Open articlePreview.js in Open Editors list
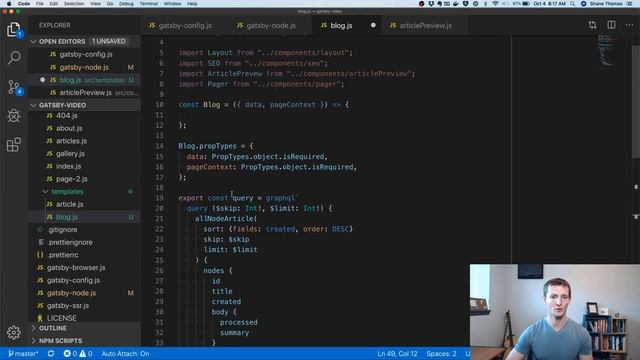 click(x=84, y=93)
